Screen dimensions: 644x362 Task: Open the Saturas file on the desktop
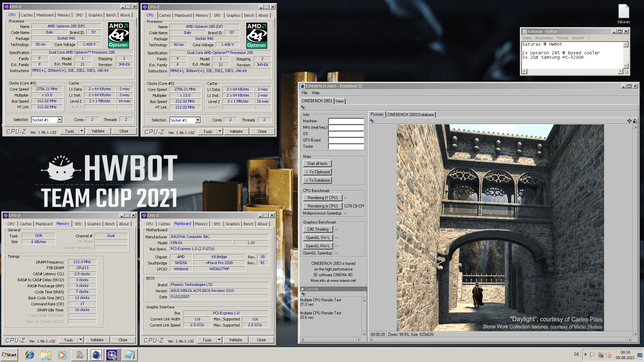click(x=624, y=14)
